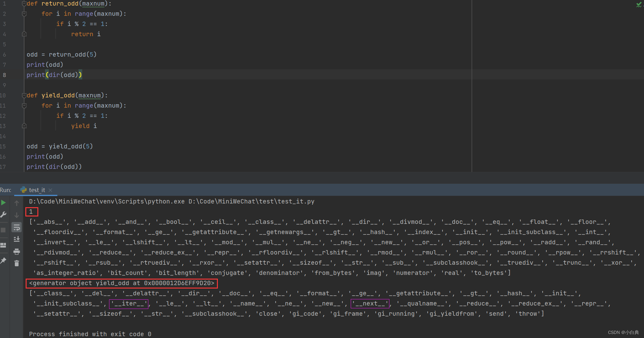
Task: Click line number 8 in gutter
Action: pyautogui.click(x=4, y=75)
